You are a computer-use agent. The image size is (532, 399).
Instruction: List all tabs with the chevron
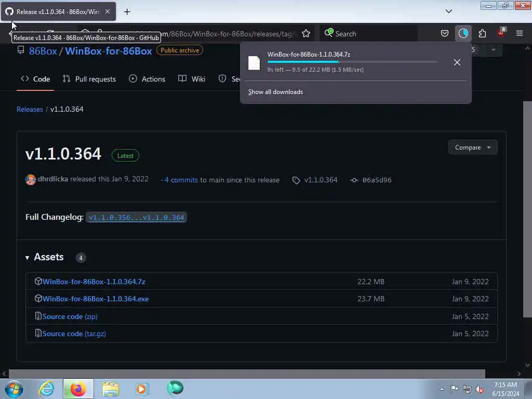448,11
